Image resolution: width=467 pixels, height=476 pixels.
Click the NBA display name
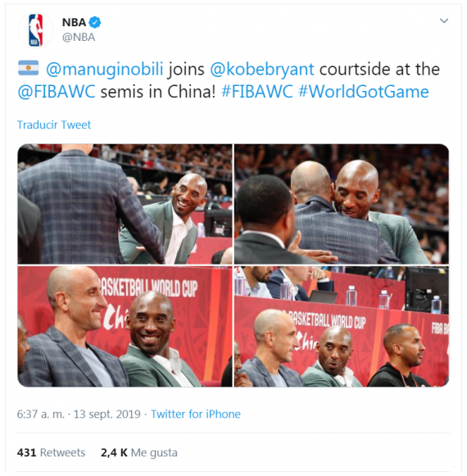pos(74,22)
